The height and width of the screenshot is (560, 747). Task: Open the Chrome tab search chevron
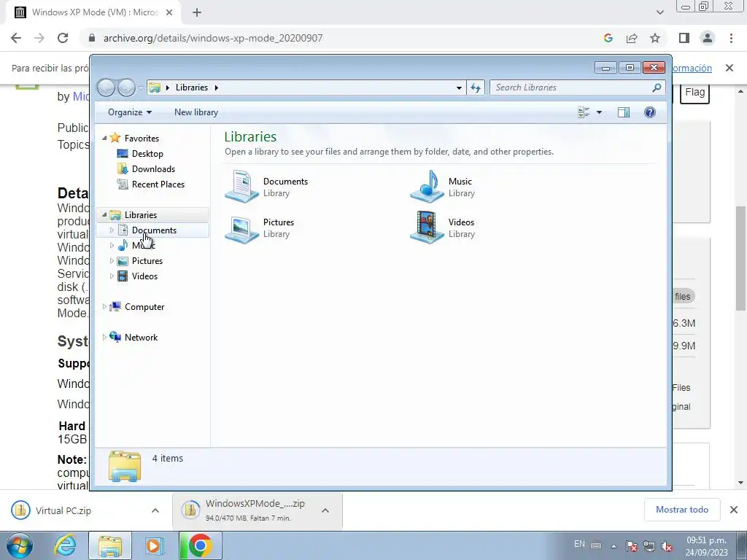tap(659, 13)
